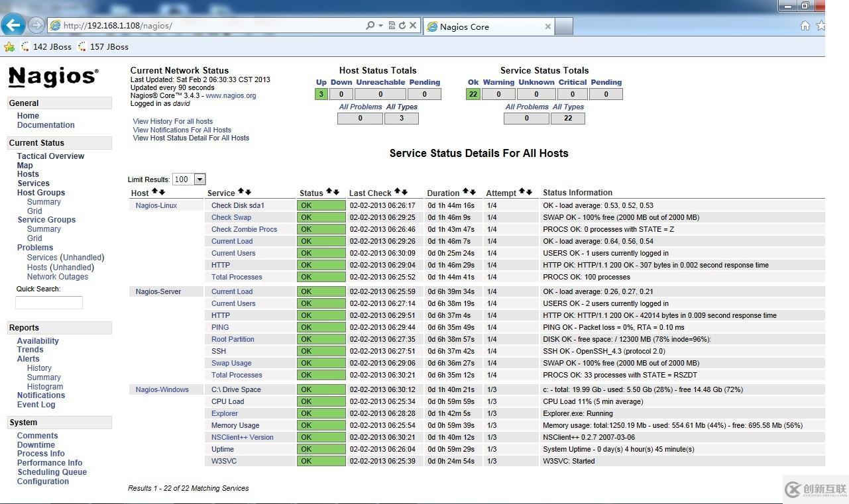Sort Duration column ascending arrow
The width and height of the screenshot is (849, 504).
(x=465, y=192)
